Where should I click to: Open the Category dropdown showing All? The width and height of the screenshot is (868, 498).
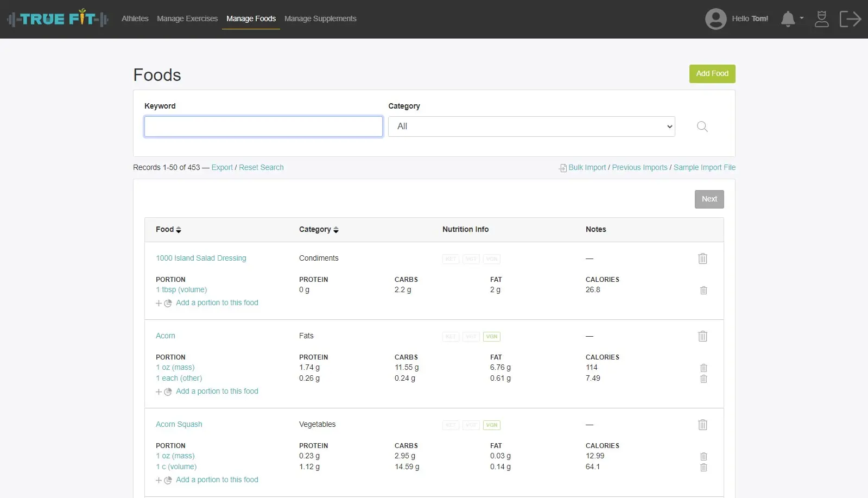point(531,127)
